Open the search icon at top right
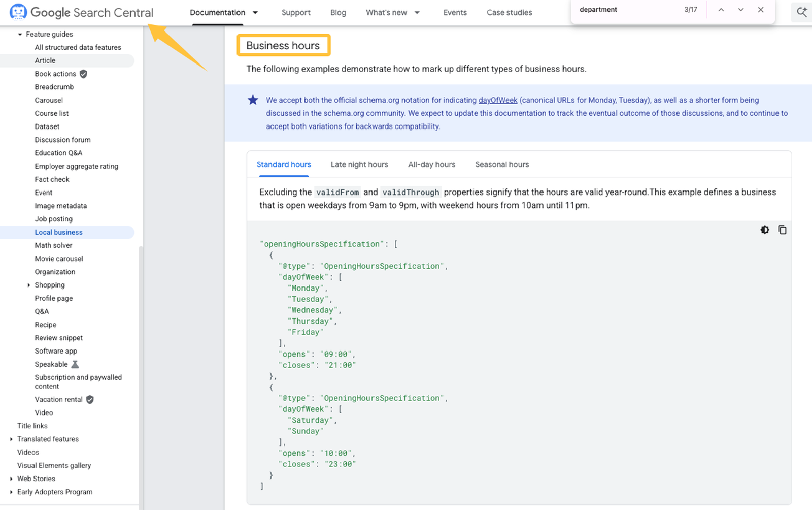 coord(802,12)
